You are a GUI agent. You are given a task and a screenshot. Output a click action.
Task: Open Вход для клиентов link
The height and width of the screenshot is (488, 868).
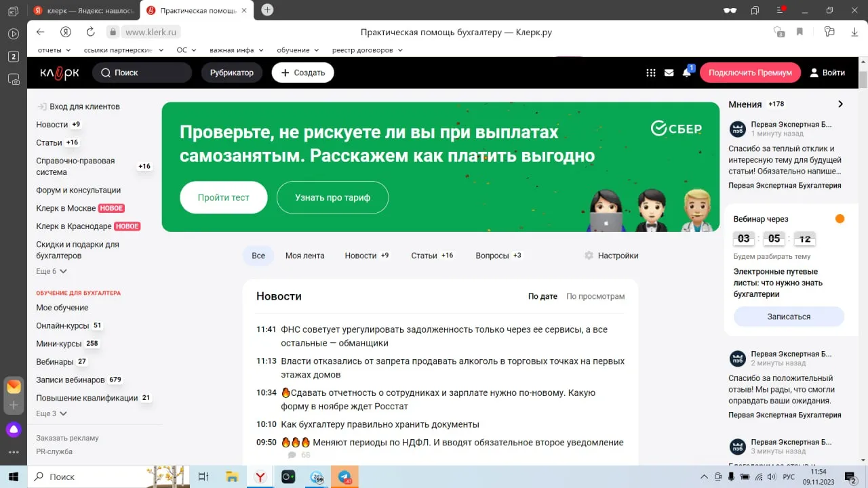[x=79, y=106]
